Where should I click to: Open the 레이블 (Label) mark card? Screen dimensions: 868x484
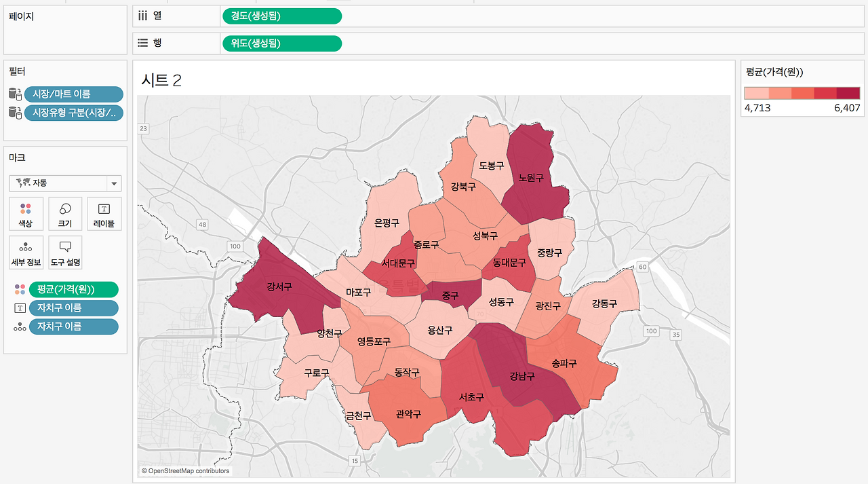[x=104, y=214]
